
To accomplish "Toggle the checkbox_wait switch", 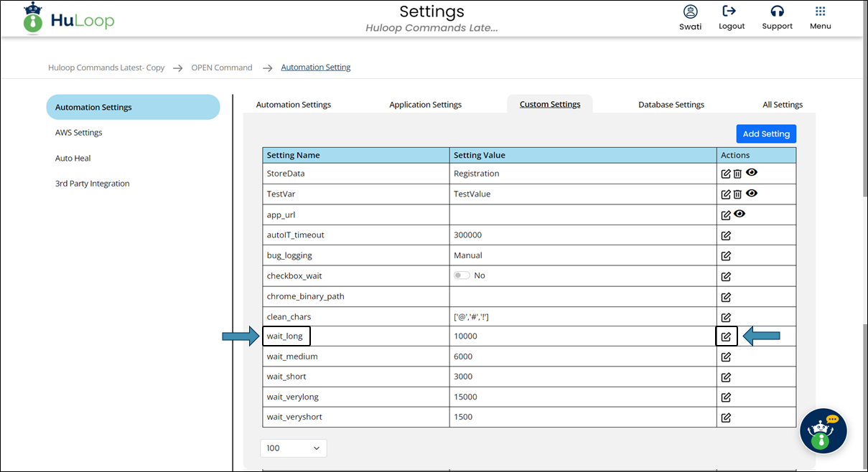I will tap(462, 275).
